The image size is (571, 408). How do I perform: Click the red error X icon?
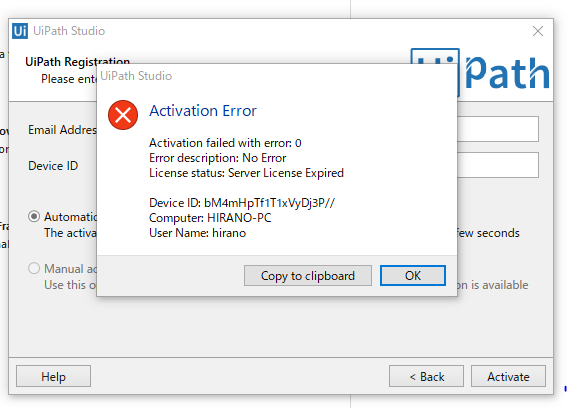pyautogui.click(x=123, y=115)
